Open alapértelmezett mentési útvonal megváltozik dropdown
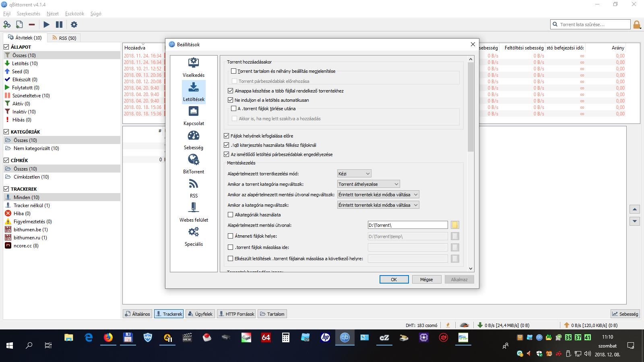This screenshot has width=644, height=362. (x=378, y=195)
